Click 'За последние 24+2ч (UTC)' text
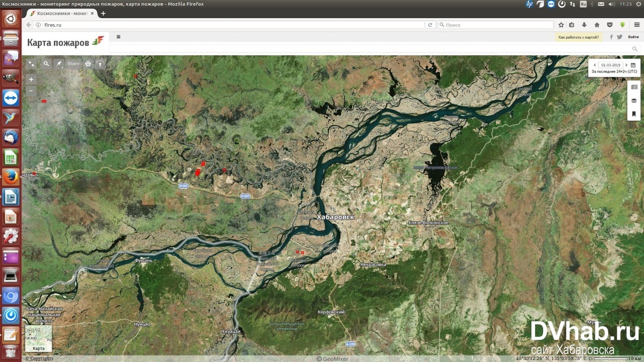Viewport: 644px width, 362px height. 614,71
